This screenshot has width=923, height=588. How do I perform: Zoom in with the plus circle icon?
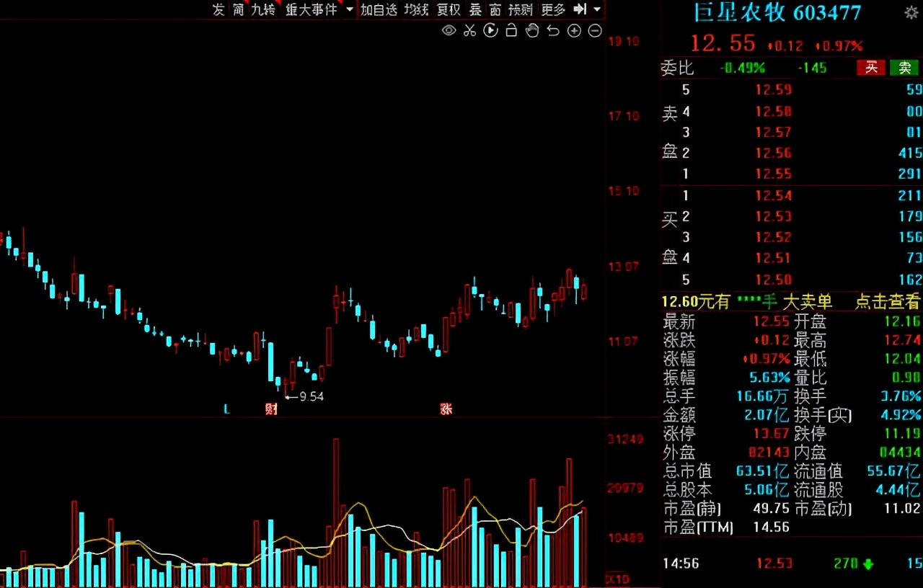tap(574, 30)
